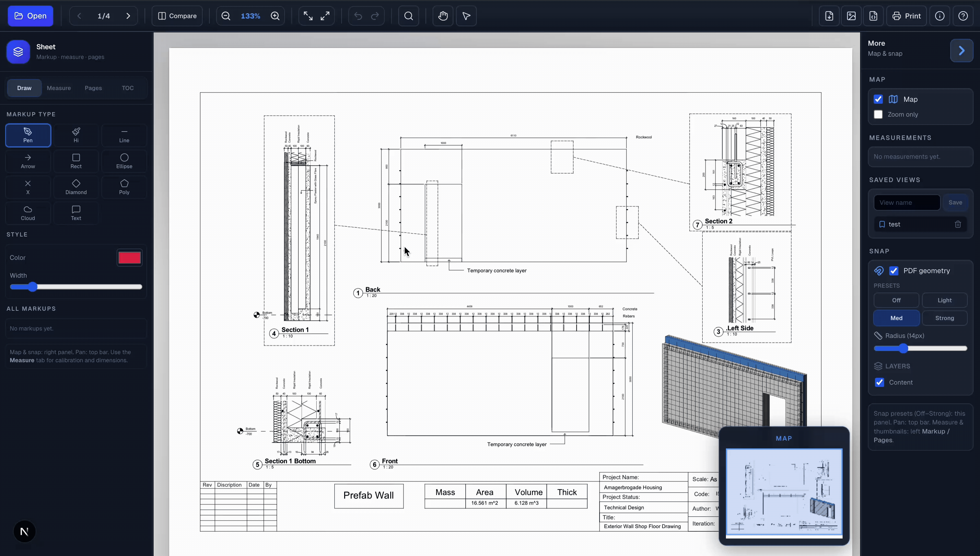The width and height of the screenshot is (980, 556).
Task: Click the Open button
Action: pyautogui.click(x=30, y=16)
